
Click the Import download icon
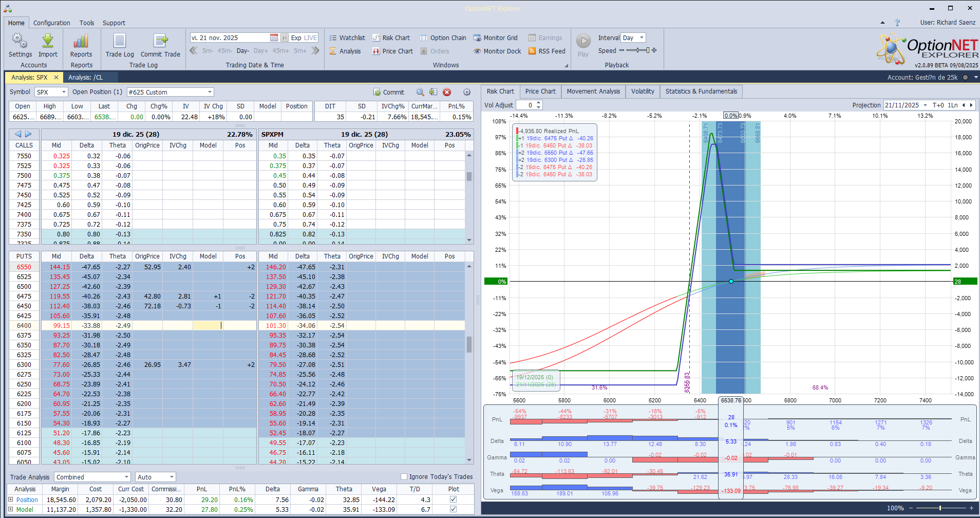(x=48, y=41)
